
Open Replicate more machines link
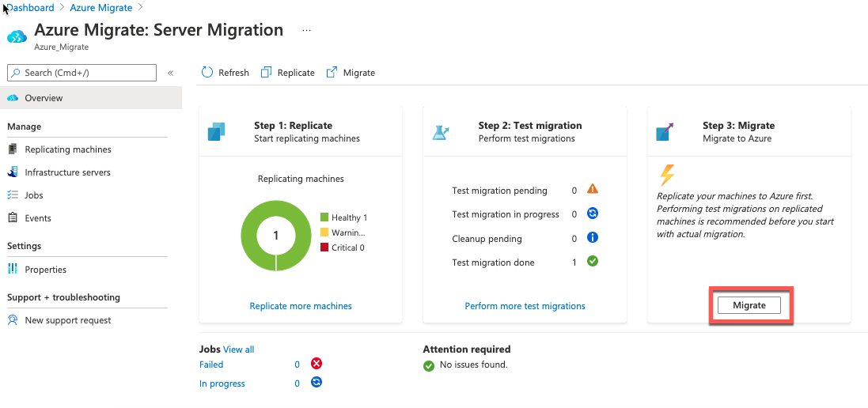pos(301,306)
